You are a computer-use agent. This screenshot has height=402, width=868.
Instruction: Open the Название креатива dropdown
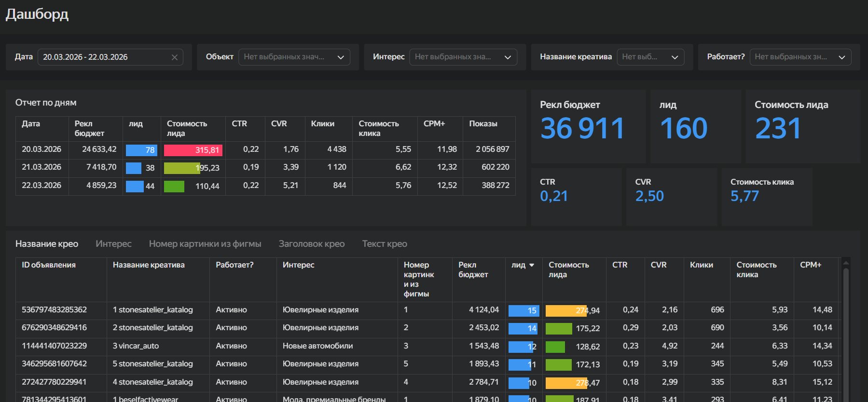(650, 57)
